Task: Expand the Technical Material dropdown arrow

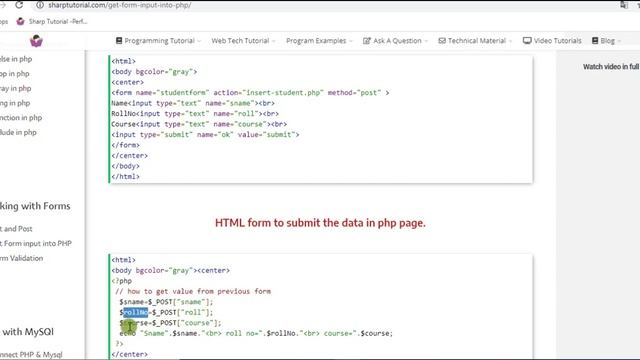Action: click(510, 41)
